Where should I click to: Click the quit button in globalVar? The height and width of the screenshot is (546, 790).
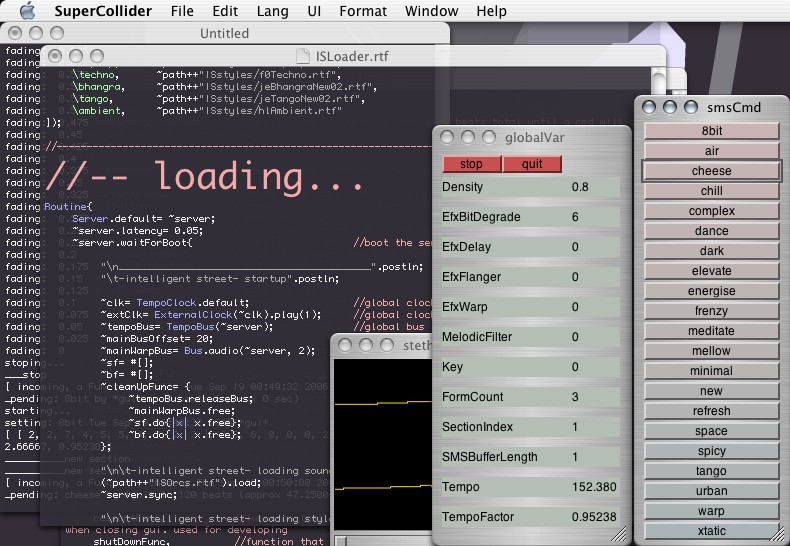coord(532,164)
